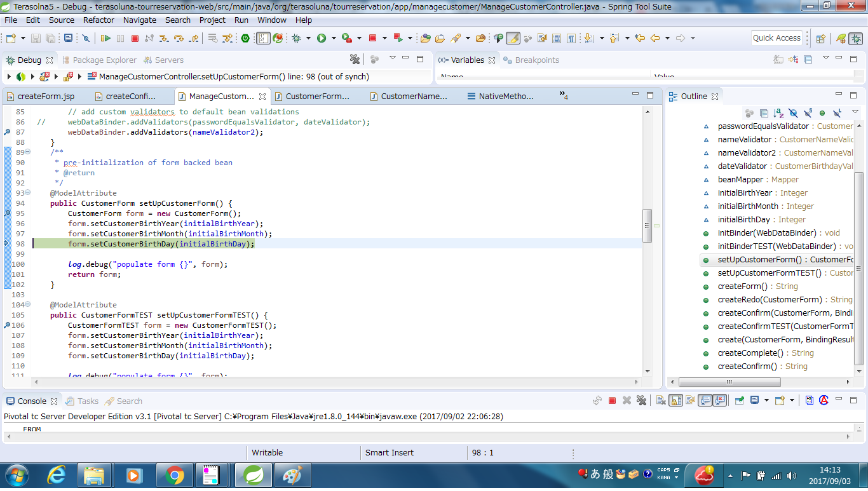Screen dimensions: 868x491
Task: Switch to the Spring perspective leaf icon
Action: point(840,38)
